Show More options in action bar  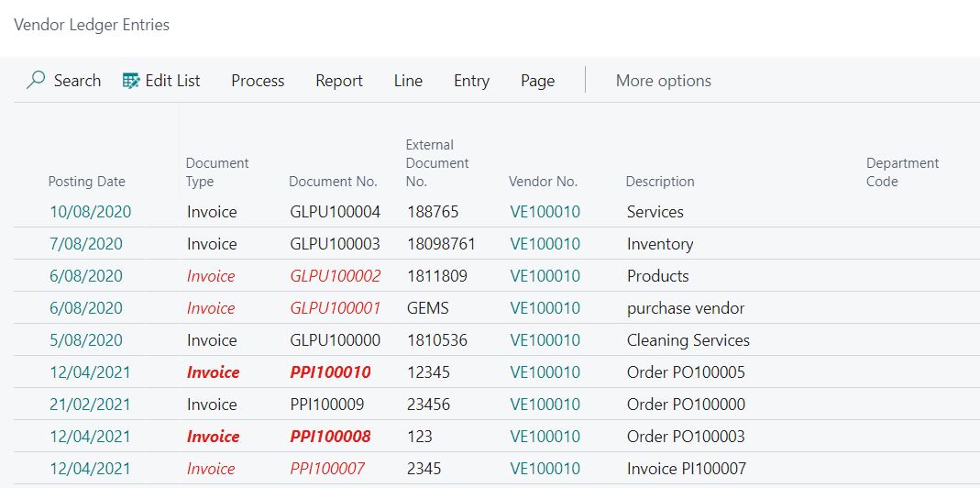tap(663, 81)
